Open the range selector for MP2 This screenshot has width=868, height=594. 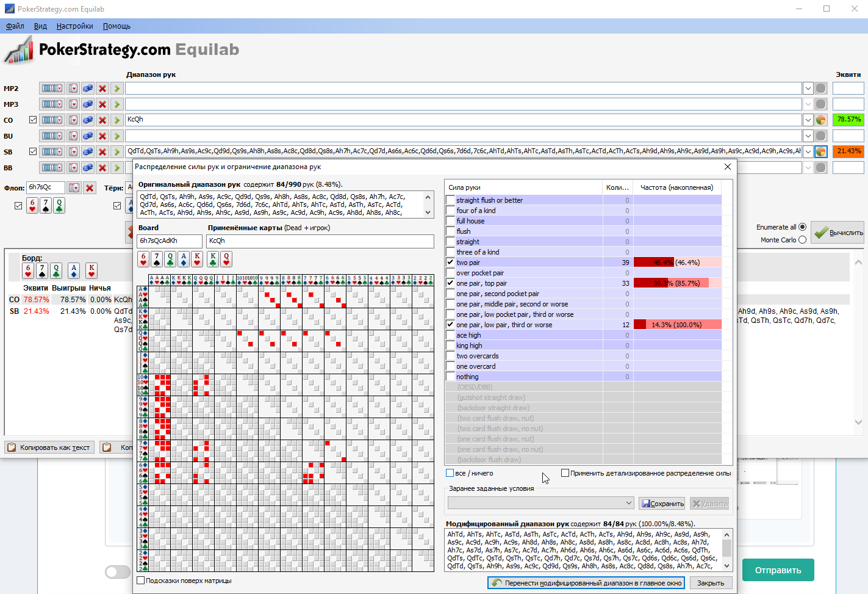click(x=51, y=89)
